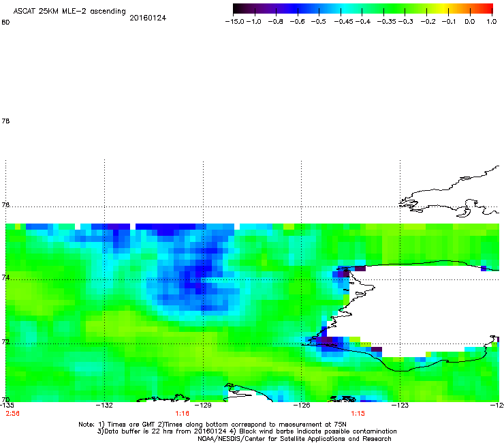Screen dimensions: 504x443
Task: Click the red time label '1:16'
Action: pyautogui.click(x=182, y=414)
